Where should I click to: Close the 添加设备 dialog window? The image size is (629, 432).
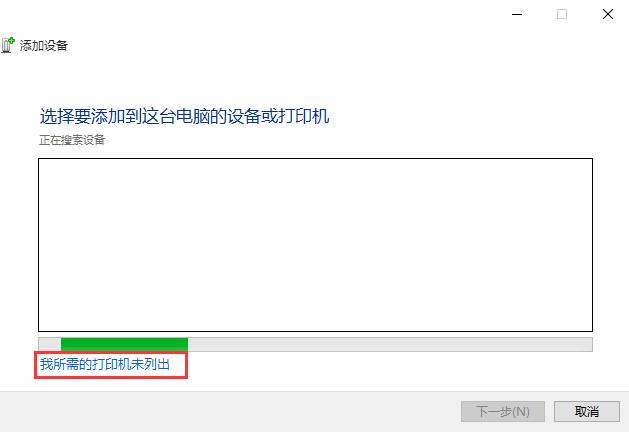(x=608, y=14)
